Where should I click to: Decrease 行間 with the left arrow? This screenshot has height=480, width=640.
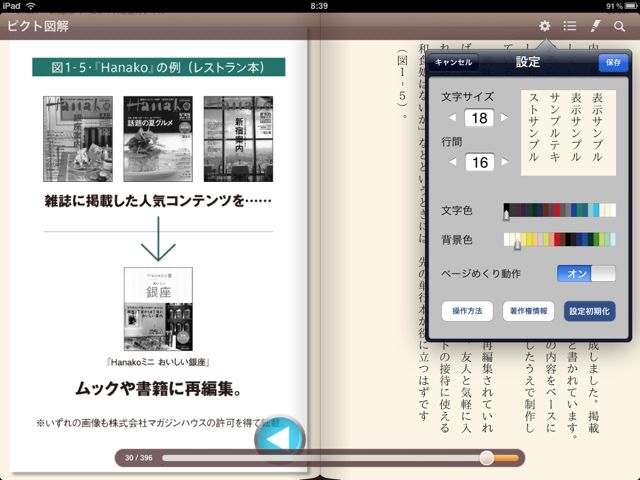[452, 162]
